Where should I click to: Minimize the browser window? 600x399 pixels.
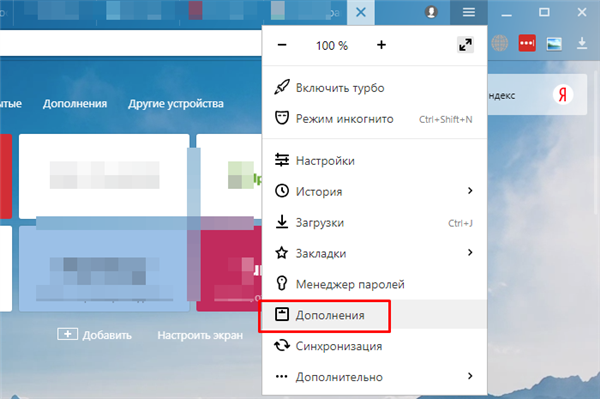507,15
